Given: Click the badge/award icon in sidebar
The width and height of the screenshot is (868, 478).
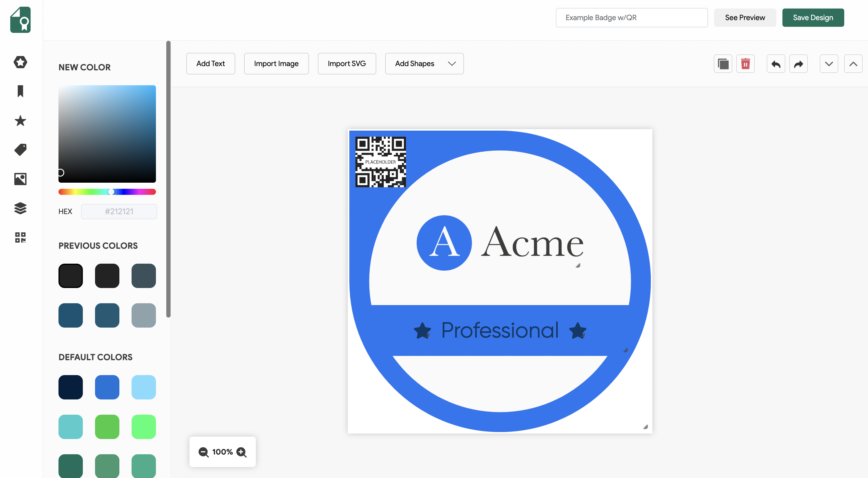Looking at the screenshot, I should click(21, 62).
